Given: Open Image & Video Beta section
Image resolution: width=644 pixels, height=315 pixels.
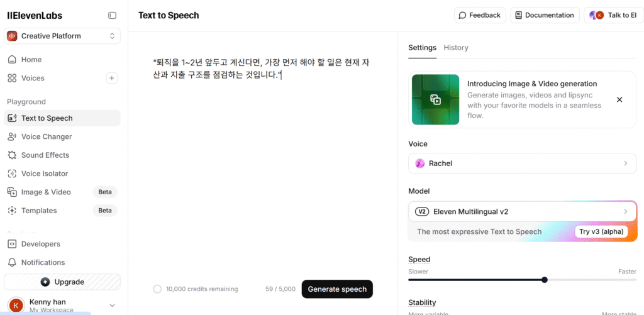Looking at the screenshot, I should click(46, 192).
